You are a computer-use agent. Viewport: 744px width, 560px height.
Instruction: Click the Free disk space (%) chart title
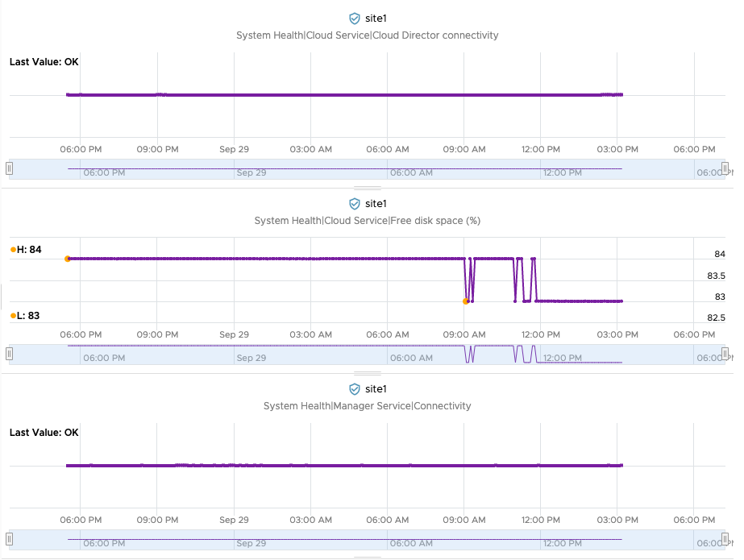(x=367, y=221)
